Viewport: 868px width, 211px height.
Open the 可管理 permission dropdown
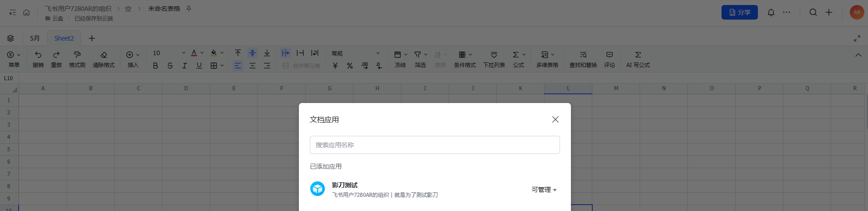pos(544,190)
